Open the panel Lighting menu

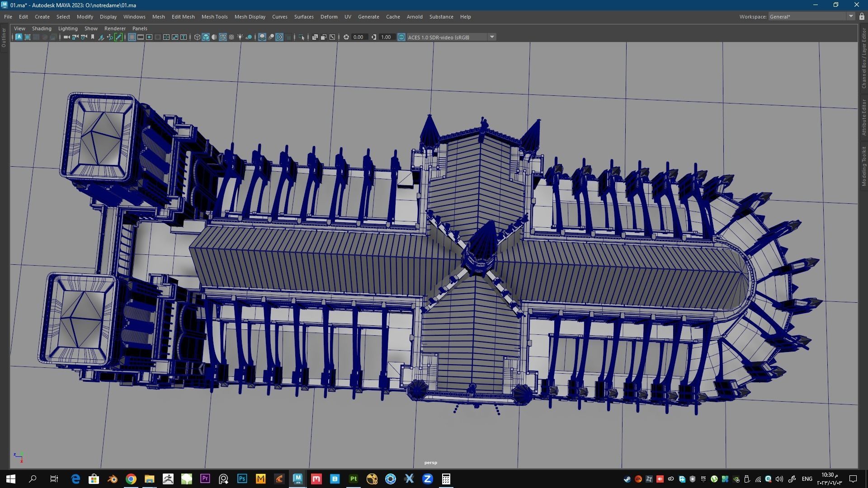[68, 28]
